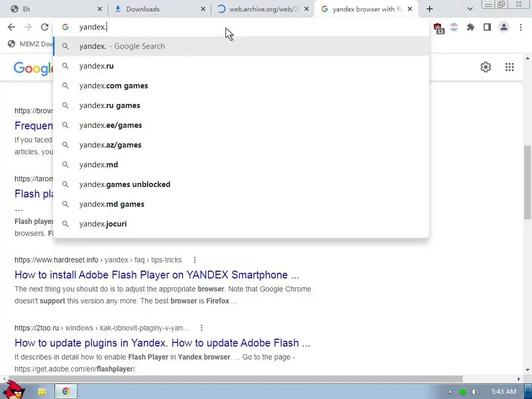Click the horizontal scroll-right arrow
The width and height of the screenshot is (532, 399).
(x=519, y=379)
